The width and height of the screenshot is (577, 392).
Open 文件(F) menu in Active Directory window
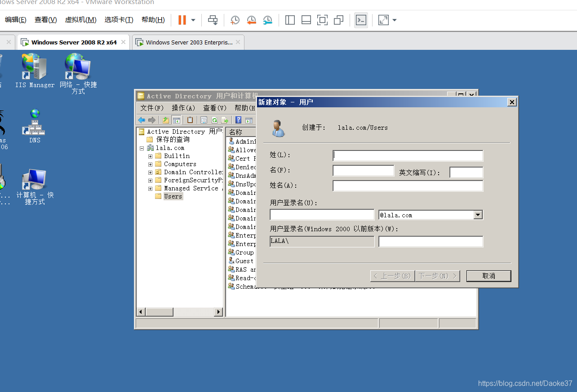click(152, 108)
